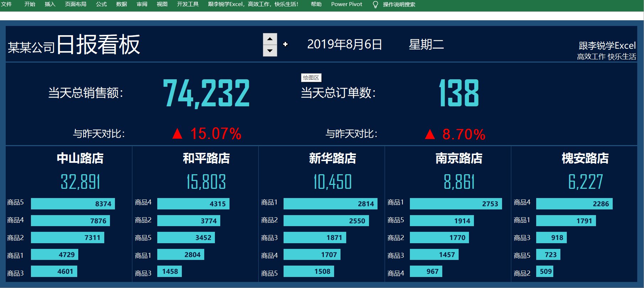Select the bar showing 2753
The width and height of the screenshot is (644, 288).
click(456, 204)
